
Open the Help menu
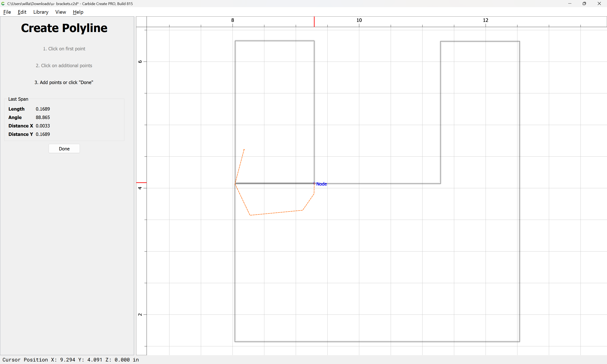click(78, 12)
